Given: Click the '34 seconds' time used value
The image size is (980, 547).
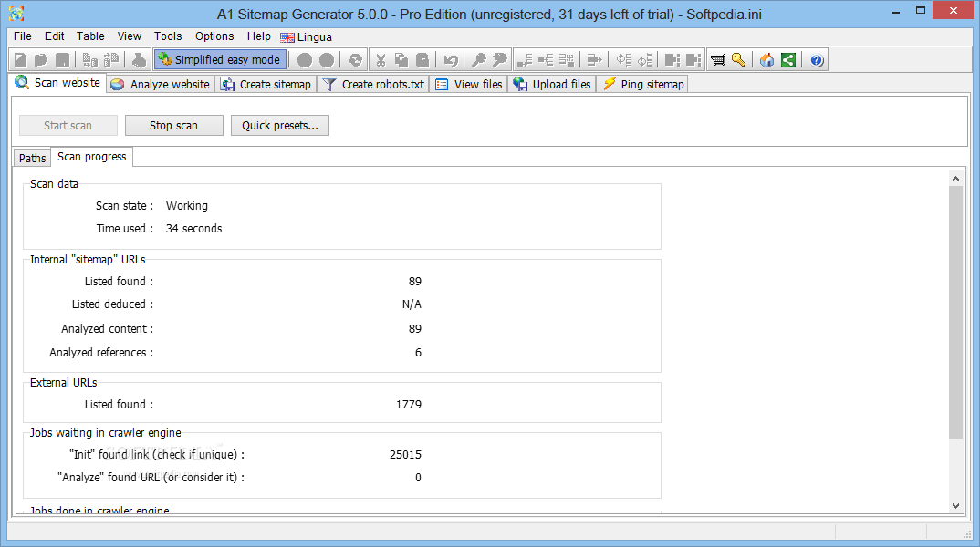Looking at the screenshot, I should click(x=193, y=229).
